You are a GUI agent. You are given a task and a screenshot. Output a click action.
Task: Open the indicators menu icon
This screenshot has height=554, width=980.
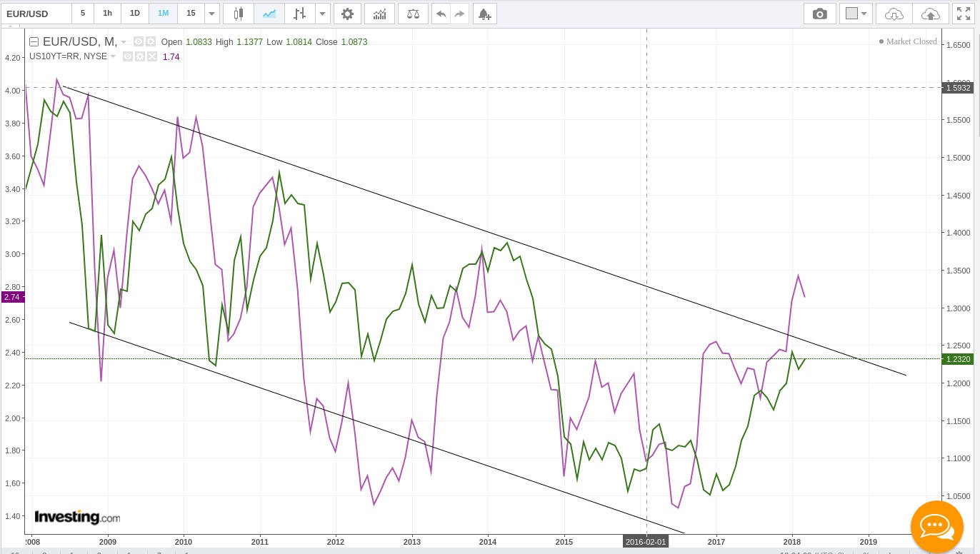(x=380, y=14)
